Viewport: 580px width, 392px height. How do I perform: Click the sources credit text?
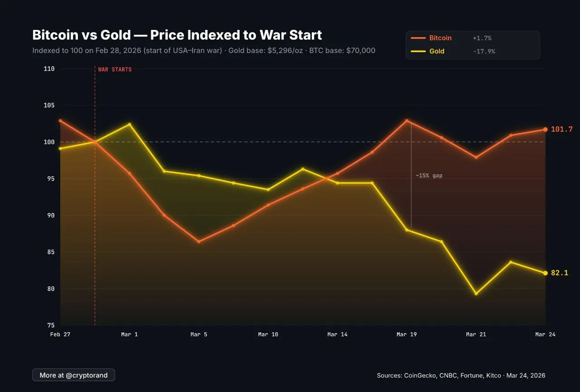(x=461, y=376)
